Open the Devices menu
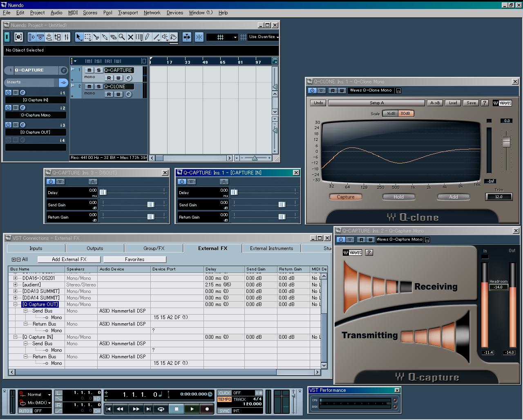 174,13
